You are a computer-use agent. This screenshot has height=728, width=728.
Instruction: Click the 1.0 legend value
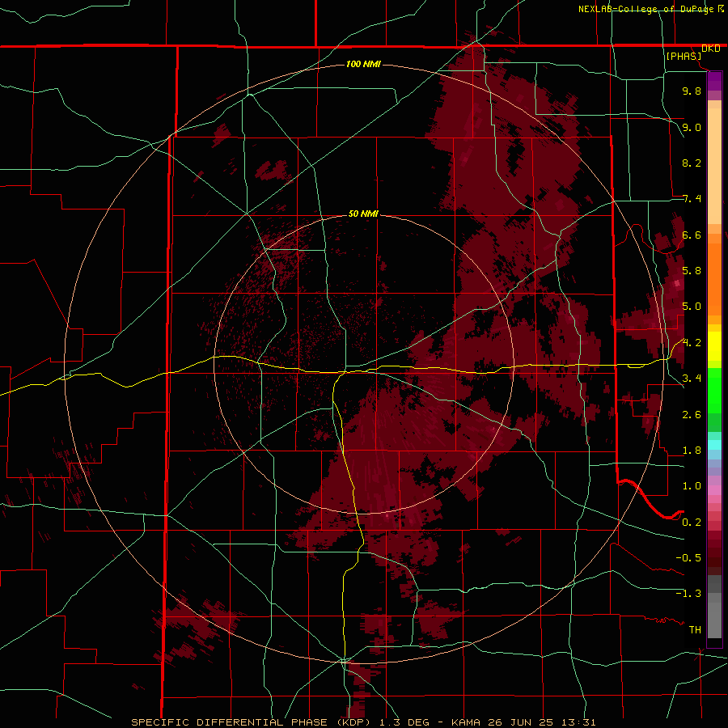tap(692, 486)
